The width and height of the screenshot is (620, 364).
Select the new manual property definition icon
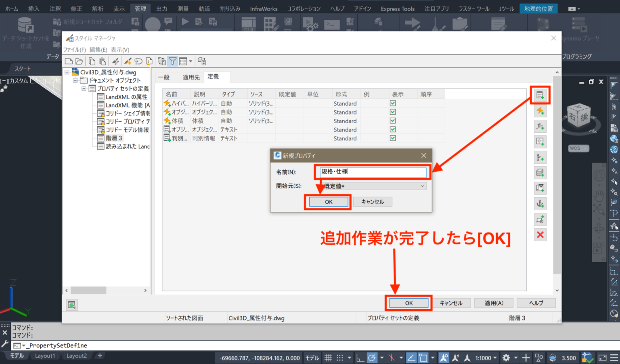pyautogui.click(x=540, y=95)
